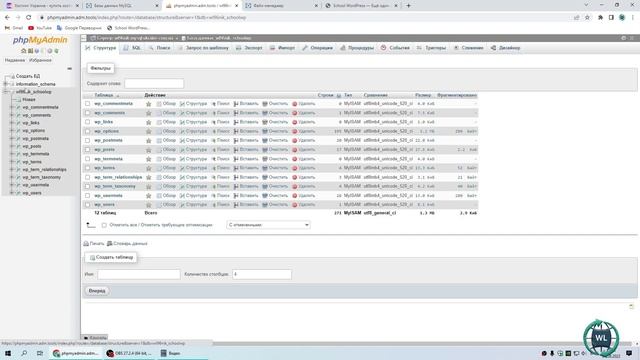Open the Импорт tab
This screenshot has width=640, height=360.
[x=282, y=48]
